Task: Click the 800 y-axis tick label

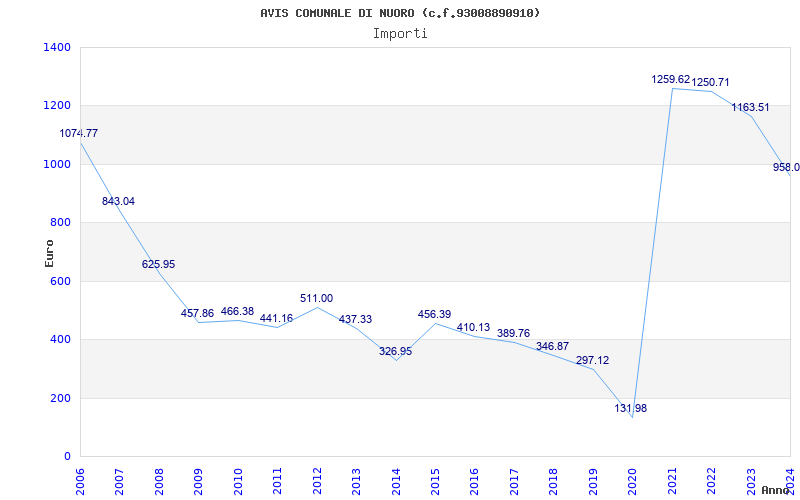Action: [63, 222]
